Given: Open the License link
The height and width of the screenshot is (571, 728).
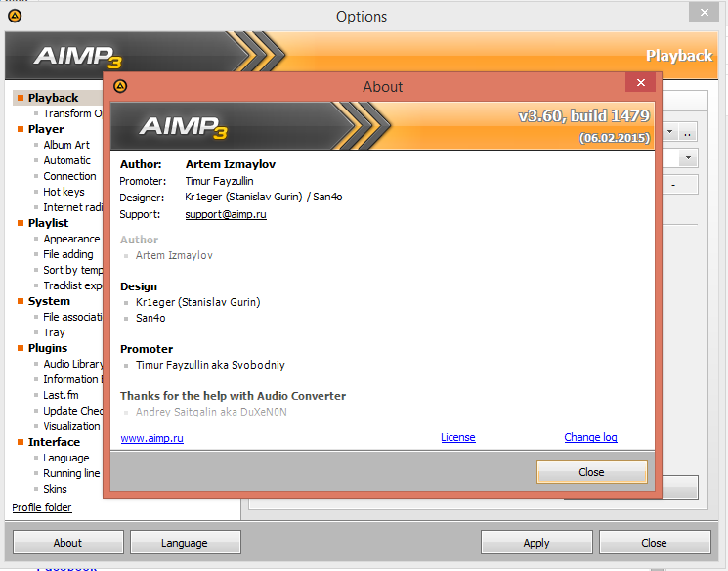Looking at the screenshot, I should [457, 437].
